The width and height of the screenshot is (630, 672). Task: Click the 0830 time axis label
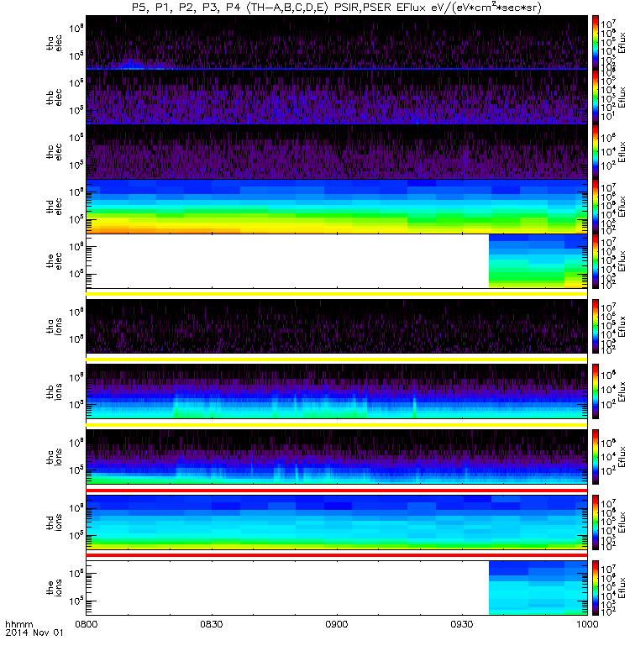pos(212,624)
